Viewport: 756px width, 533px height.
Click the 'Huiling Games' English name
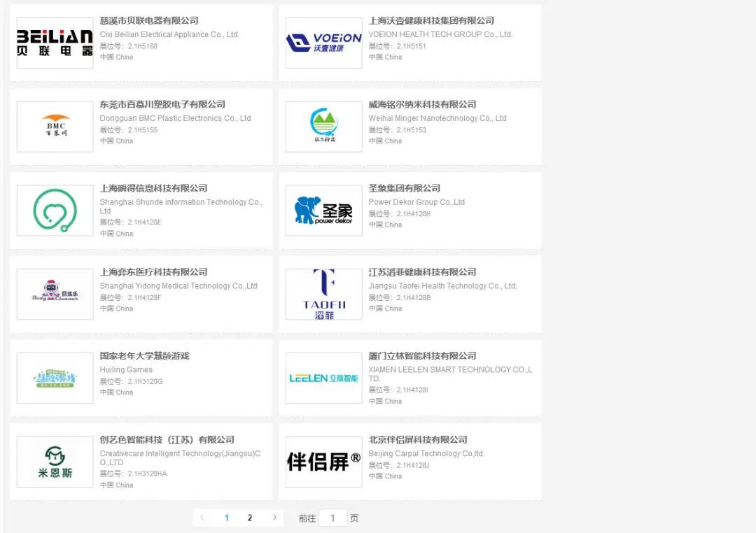coord(126,370)
